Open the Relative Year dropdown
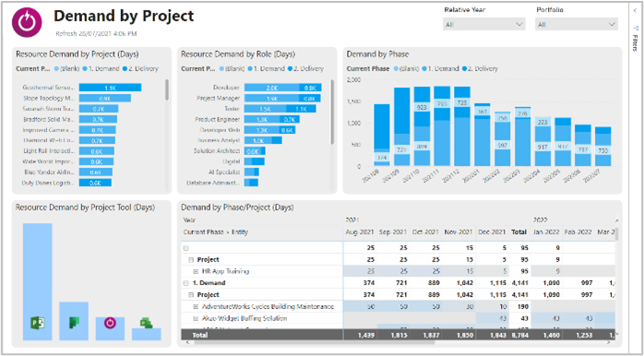This screenshot has width=644, height=356. click(483, 25)
